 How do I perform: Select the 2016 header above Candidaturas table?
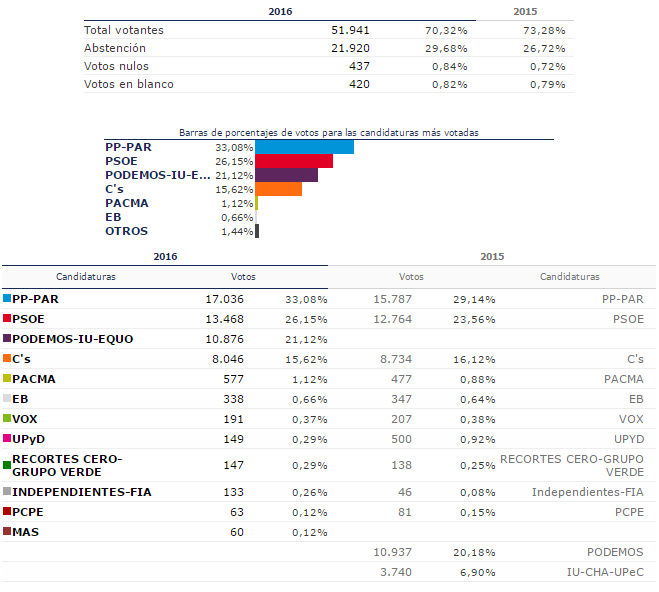tap(165, 257)
